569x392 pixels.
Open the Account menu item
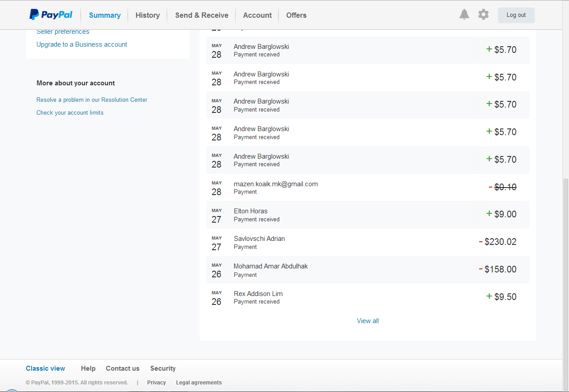click(257, 15)
